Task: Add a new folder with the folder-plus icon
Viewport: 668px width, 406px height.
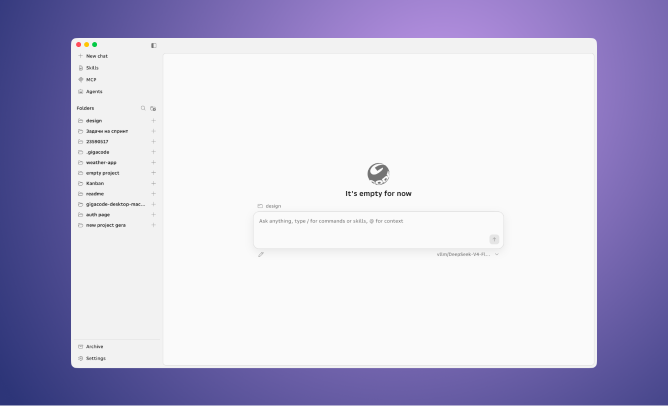Action: (153, 108)
